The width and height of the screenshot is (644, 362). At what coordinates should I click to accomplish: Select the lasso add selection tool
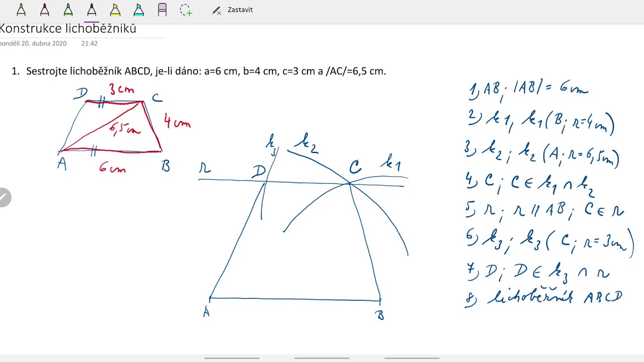coord(186,10)
